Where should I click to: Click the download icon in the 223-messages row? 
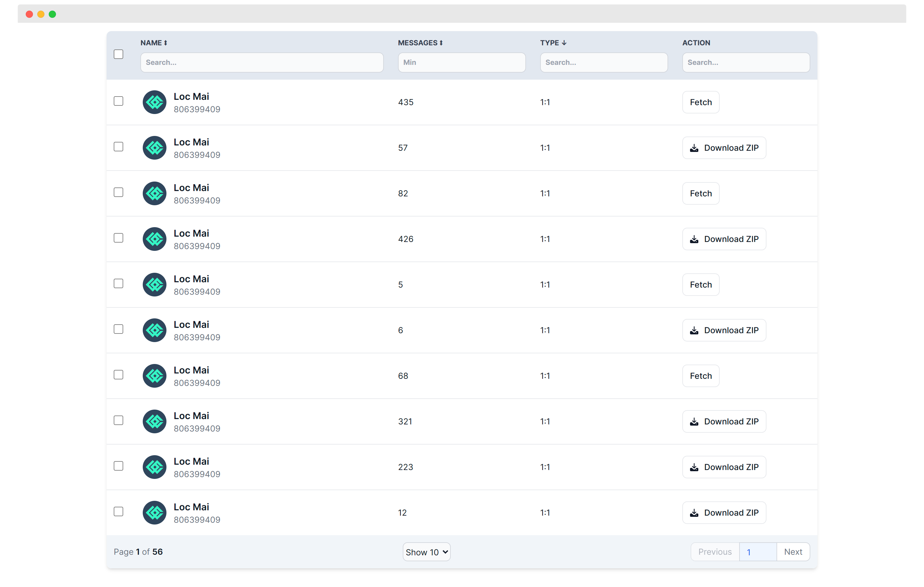[694, 467]
